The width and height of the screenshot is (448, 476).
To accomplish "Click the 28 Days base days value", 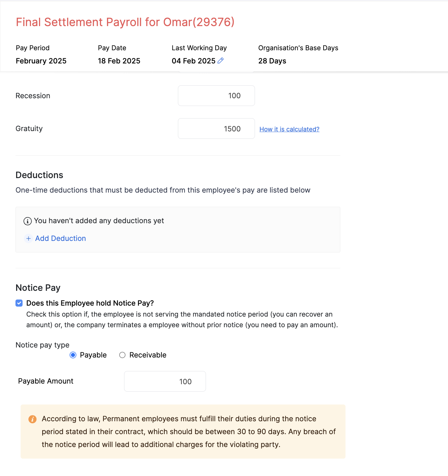I will click(272, 61).
